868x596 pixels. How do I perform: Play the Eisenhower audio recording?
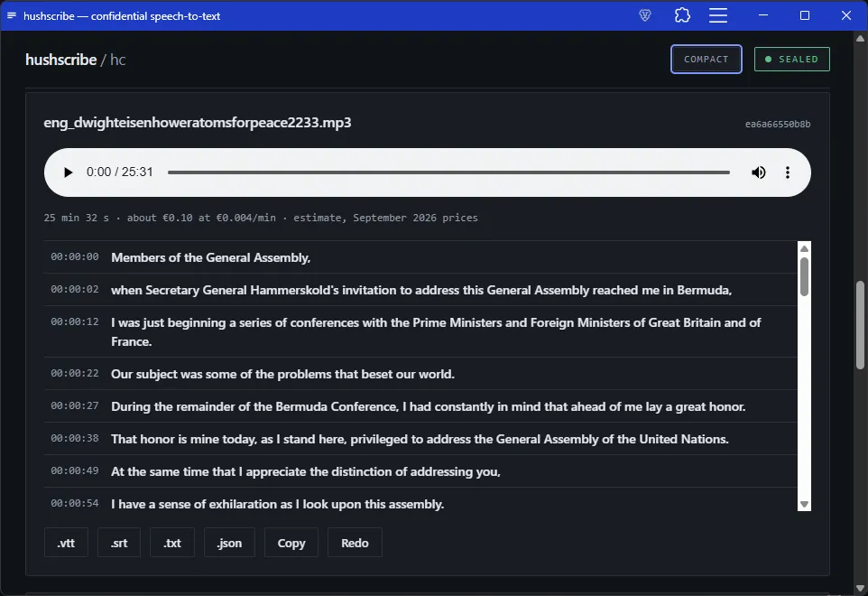tap(68, 172)
